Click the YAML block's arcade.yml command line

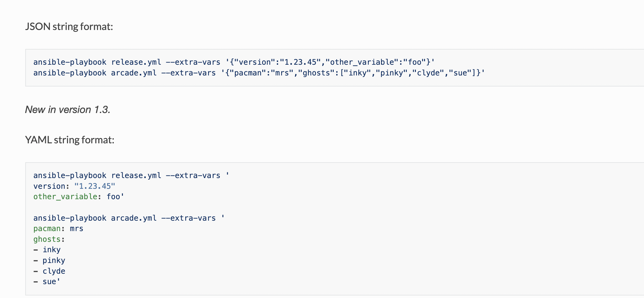pyautogui.click(x=129, y=218)
